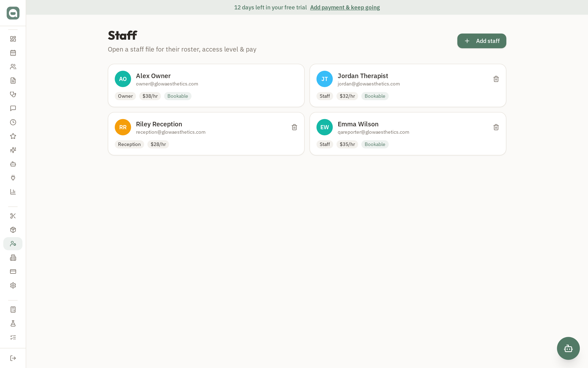The width and height of the screenshot is (588, 368).
Task: Open the flask lab icon in sidebar
Action: click(x=13, y=323)
